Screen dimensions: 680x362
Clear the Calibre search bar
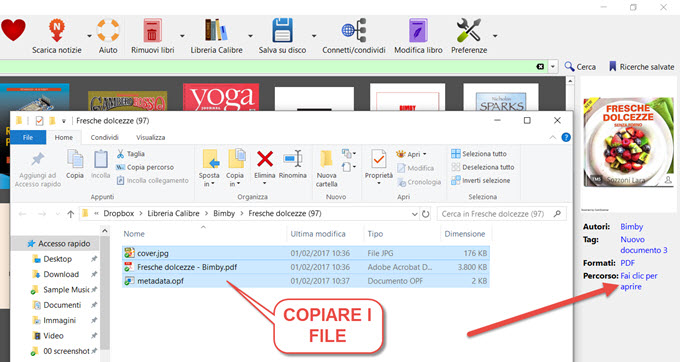[x=540, y=67]
